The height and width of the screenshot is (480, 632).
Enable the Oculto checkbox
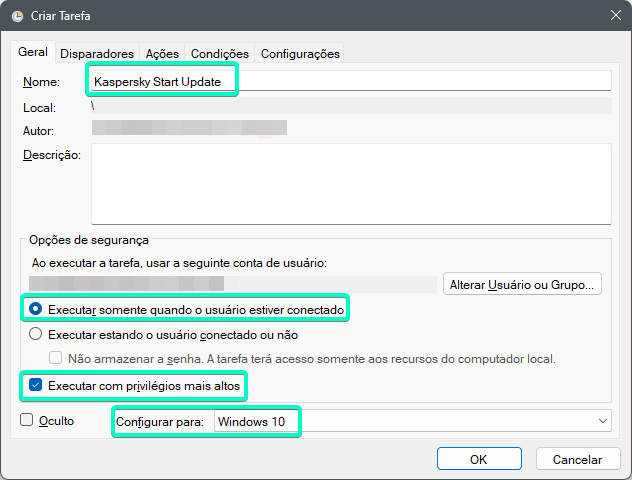tap(27, 420)
